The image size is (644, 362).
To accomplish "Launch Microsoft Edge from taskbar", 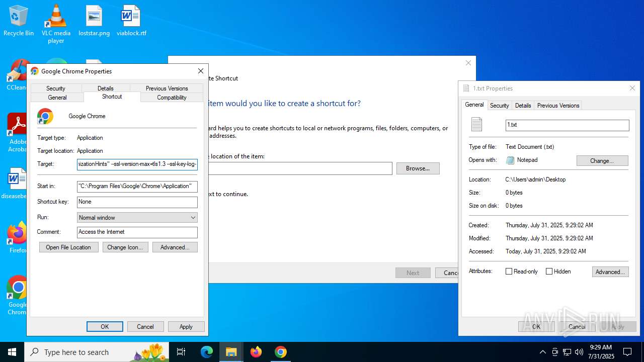I will pyautogui.click(x=207, y=352).
